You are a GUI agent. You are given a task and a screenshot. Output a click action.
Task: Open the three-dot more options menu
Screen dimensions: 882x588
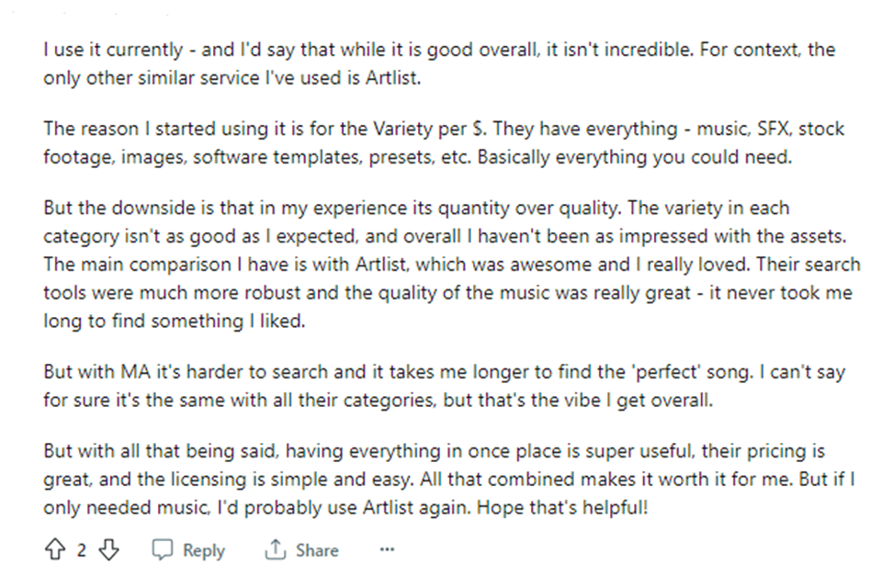(387, 550)
